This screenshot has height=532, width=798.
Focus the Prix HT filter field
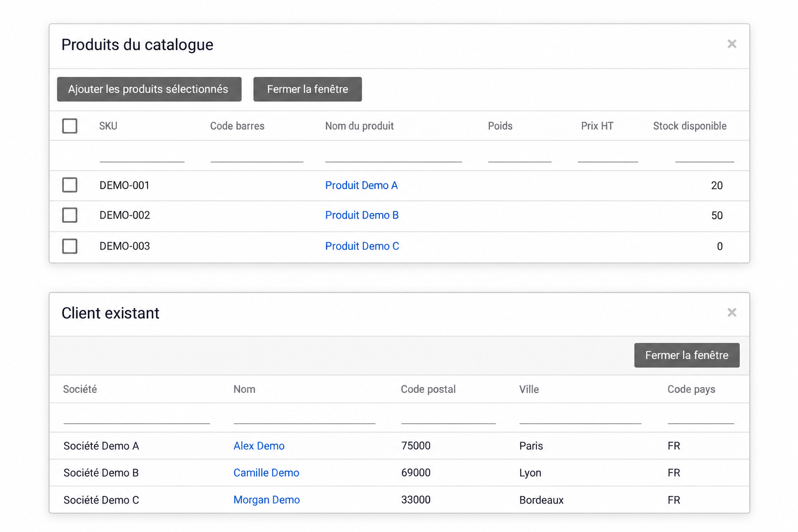point(608,155)
